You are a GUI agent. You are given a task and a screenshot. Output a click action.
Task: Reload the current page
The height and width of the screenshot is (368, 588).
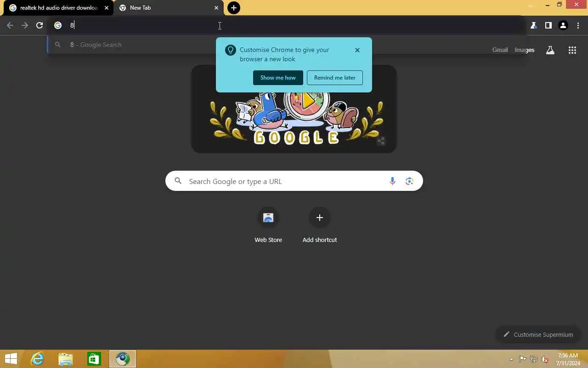pos(40,26)
